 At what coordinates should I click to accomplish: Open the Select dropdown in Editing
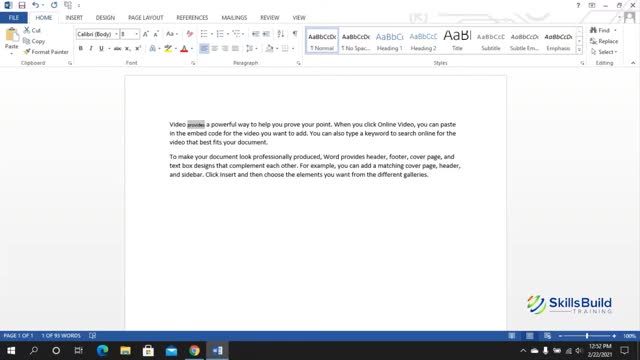pyautogui.click(x=604, y=52)
